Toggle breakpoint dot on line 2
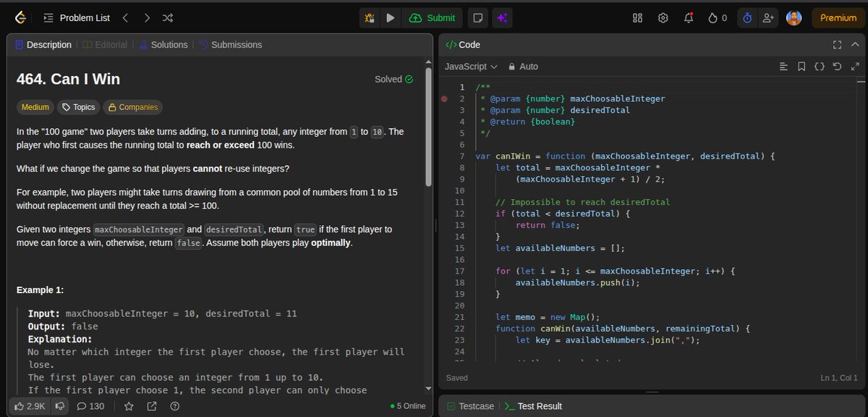 tap(444, 98)
